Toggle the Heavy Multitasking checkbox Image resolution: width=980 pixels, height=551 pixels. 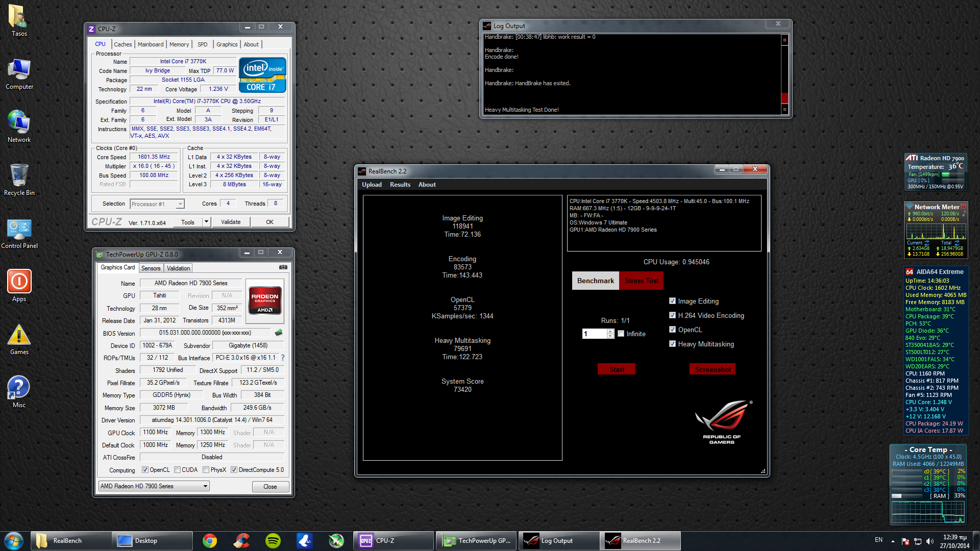[x=672, y=344]
